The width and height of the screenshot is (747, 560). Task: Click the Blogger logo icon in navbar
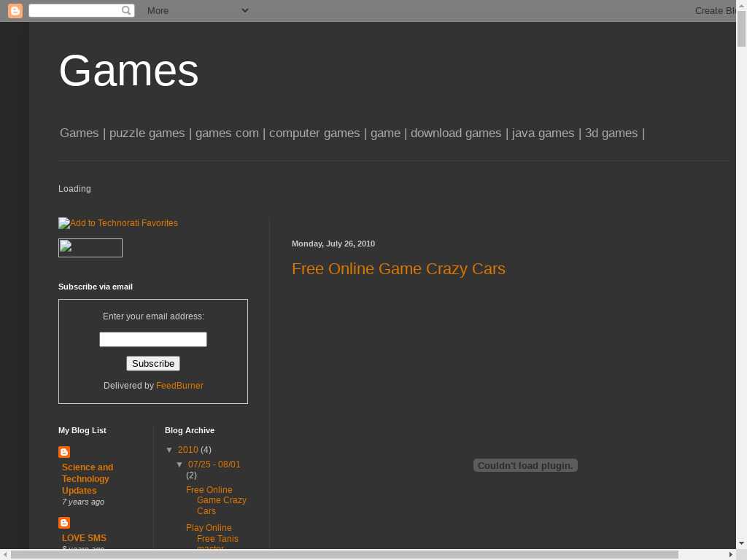click(x=15, y=10)
